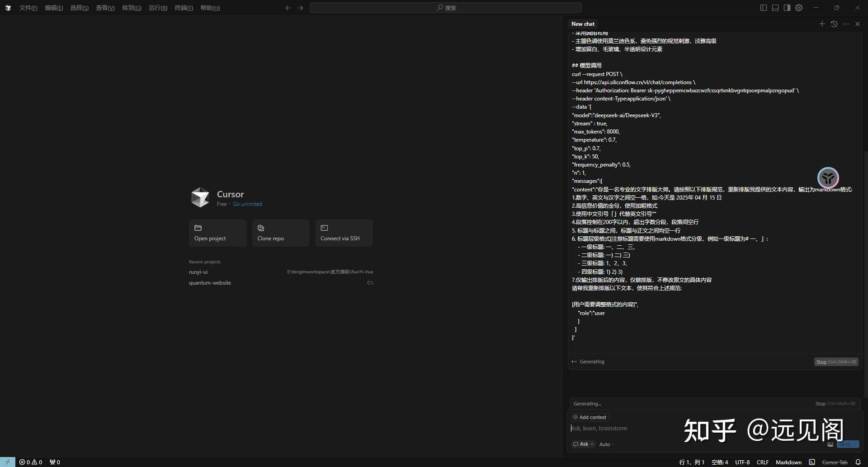Open Cursor settings gear icon
This screenshot has height=467, width=868.
(799, 8)
